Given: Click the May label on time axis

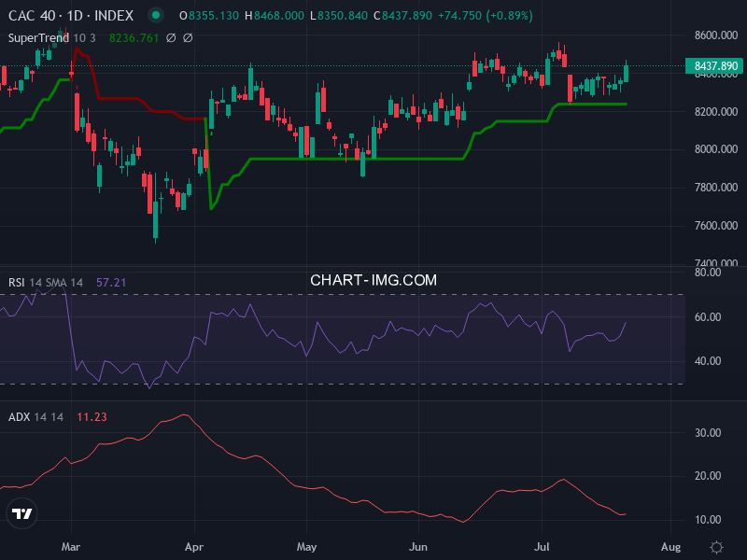Looking at the screenshot, I should pos(306,547).
